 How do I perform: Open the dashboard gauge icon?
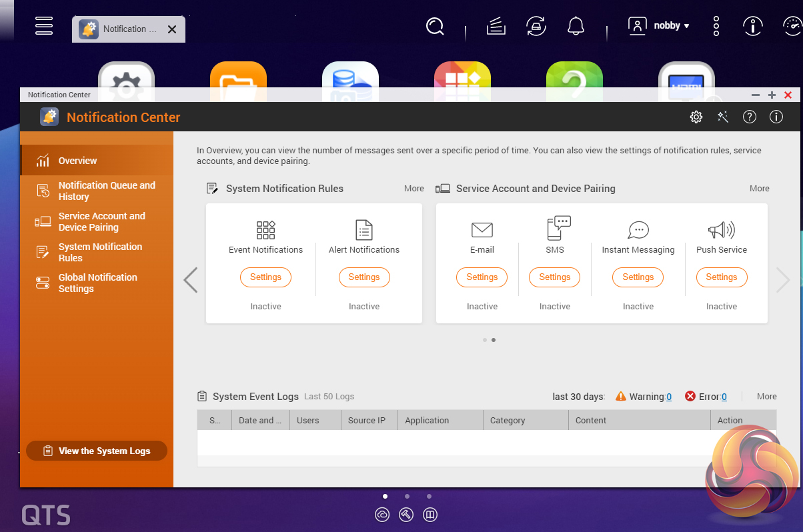click(792, 26)
